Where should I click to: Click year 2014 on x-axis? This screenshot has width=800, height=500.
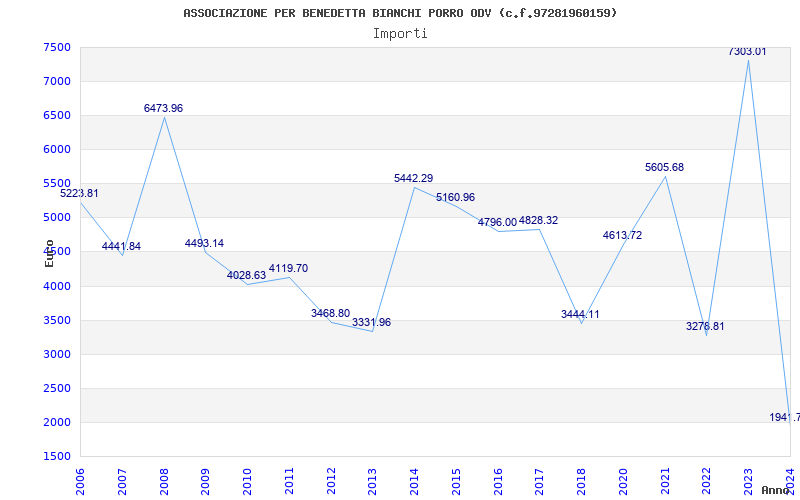[x=414, y=481]
